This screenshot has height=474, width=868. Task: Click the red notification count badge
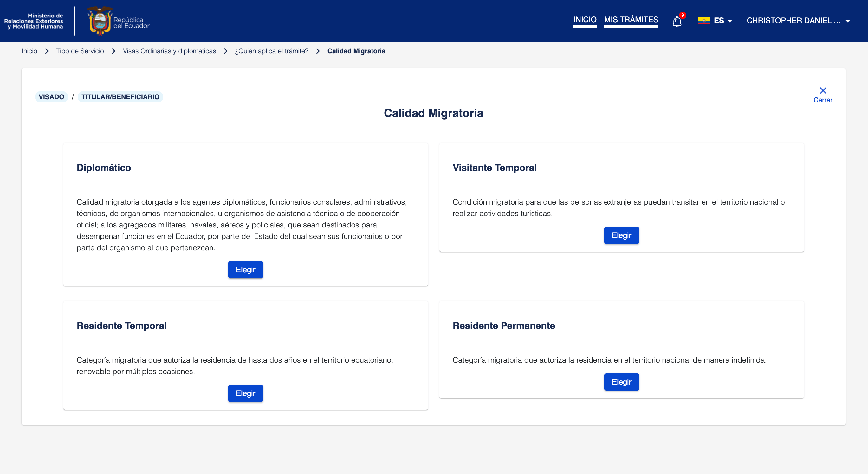[x=682, y=15]
